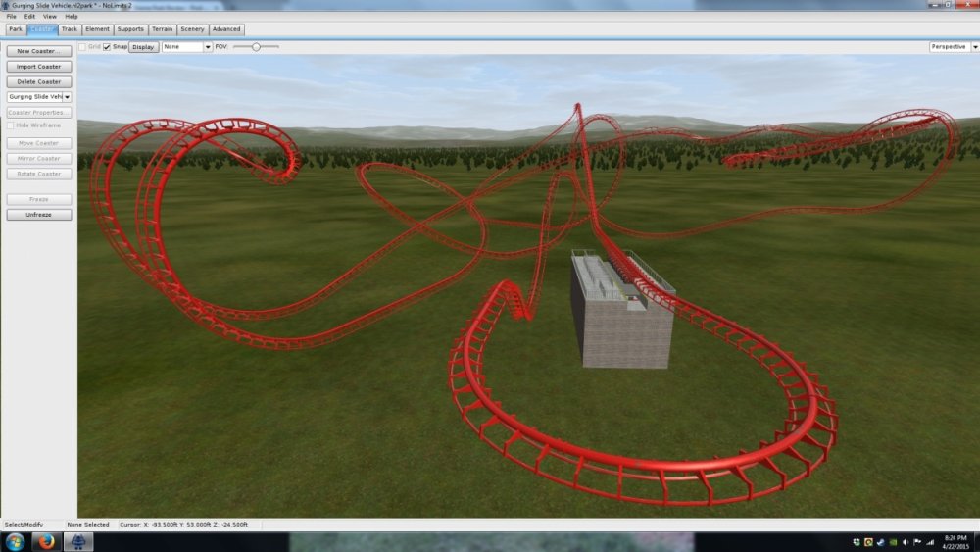
Task: Click the volume speaker tray icon
Action: (x=905, y=542)
